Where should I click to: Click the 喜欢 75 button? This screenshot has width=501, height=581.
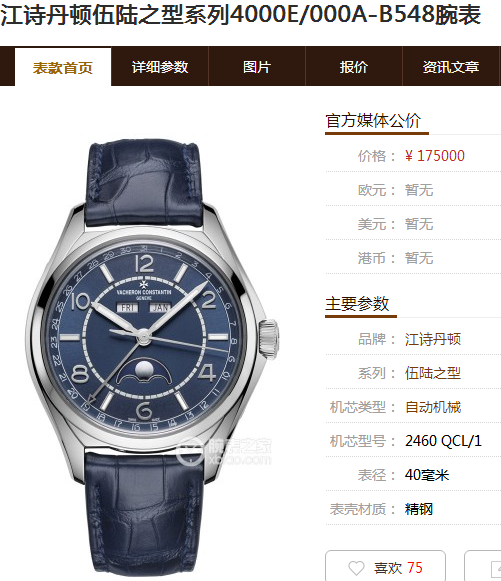[x=385, y=566]
